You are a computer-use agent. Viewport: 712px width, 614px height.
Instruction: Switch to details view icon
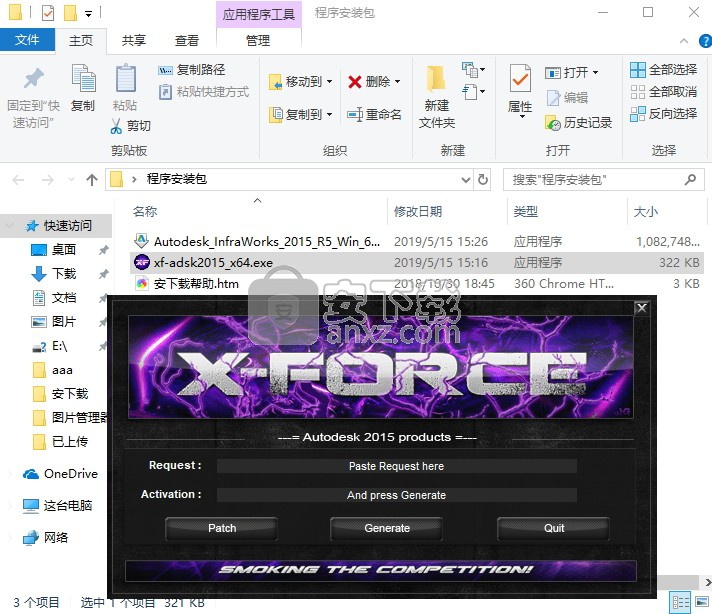click(680, 603)
